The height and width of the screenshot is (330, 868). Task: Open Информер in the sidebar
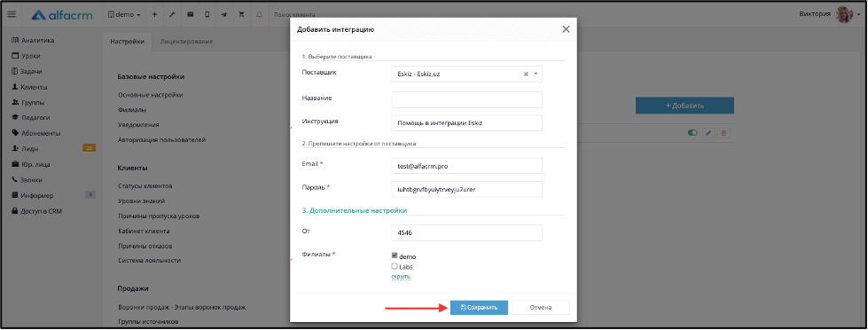[33, 195]
